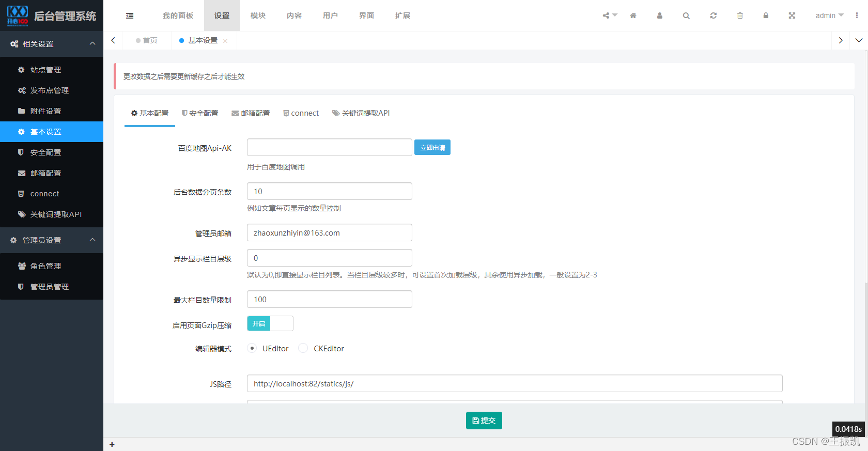Click the 立即申请 button
868x451 pixels.
point(432,148)
